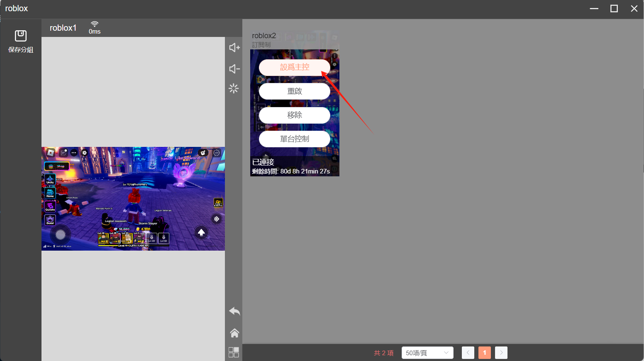The height and width of the screenshot is (361, 644).
Task: Open the 50項/頁 page size dropdown
Action: (427, 353)
